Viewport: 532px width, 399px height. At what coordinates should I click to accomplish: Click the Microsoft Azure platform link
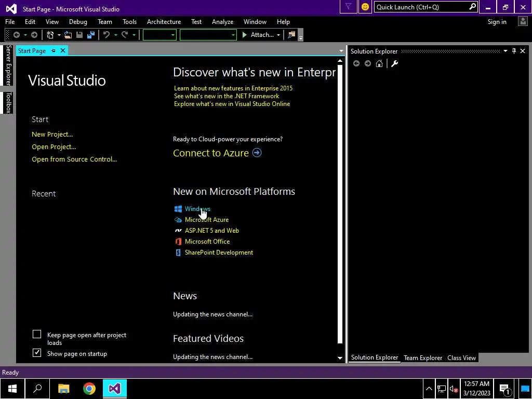pos(207,220)
